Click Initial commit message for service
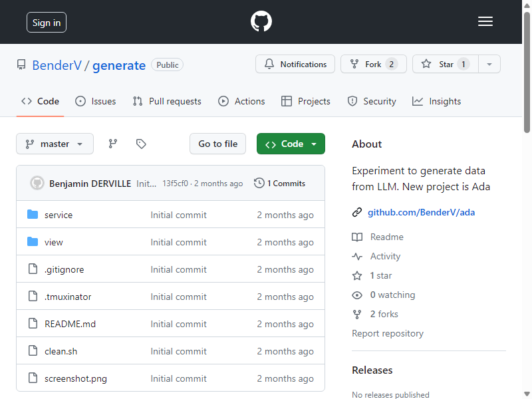 [178, 215]
